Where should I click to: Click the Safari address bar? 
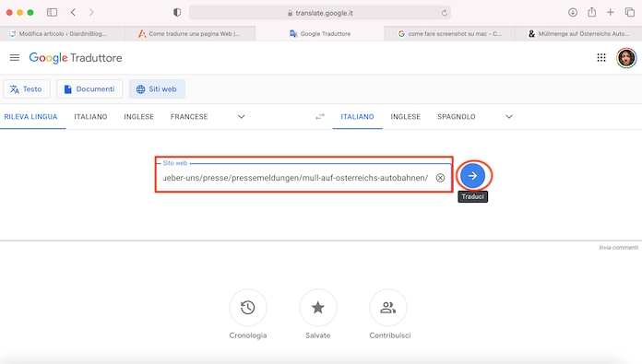[320, 13]
